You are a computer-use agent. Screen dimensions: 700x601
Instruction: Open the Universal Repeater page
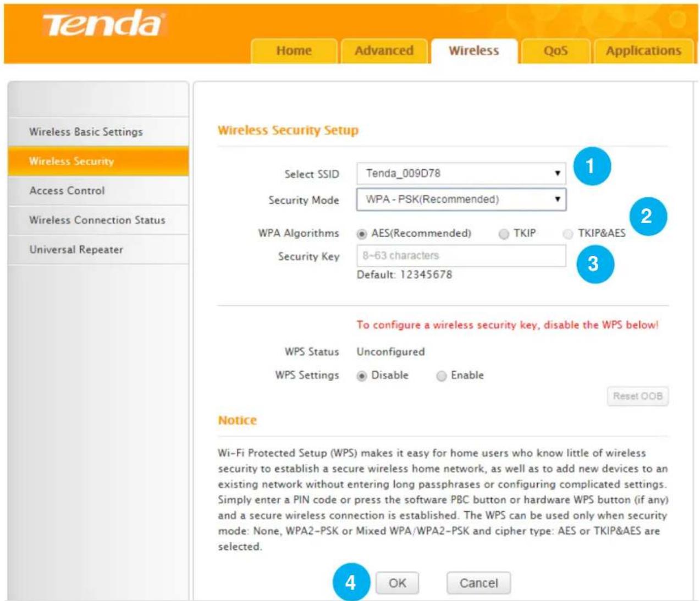[x=98, y=250]
